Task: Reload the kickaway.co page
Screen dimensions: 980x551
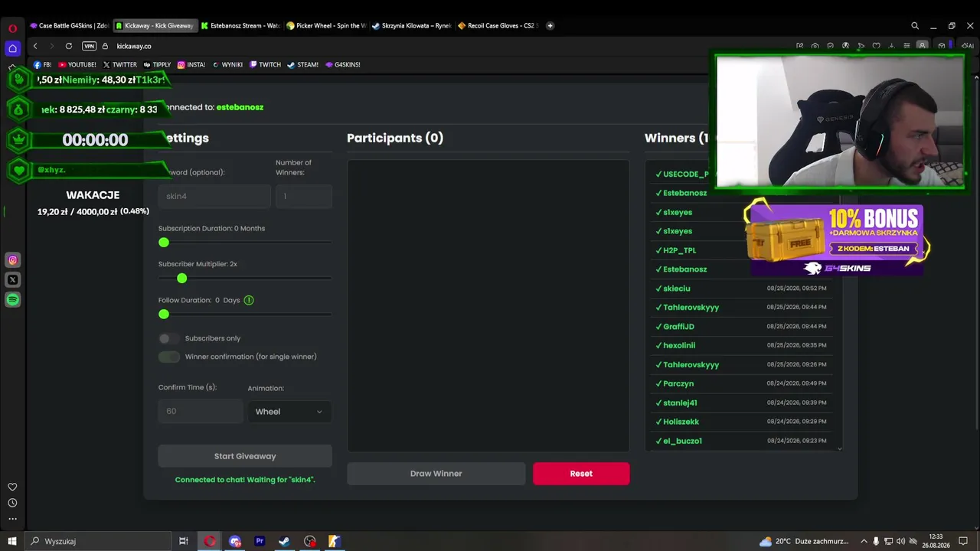Action: (x=69, y=46)
